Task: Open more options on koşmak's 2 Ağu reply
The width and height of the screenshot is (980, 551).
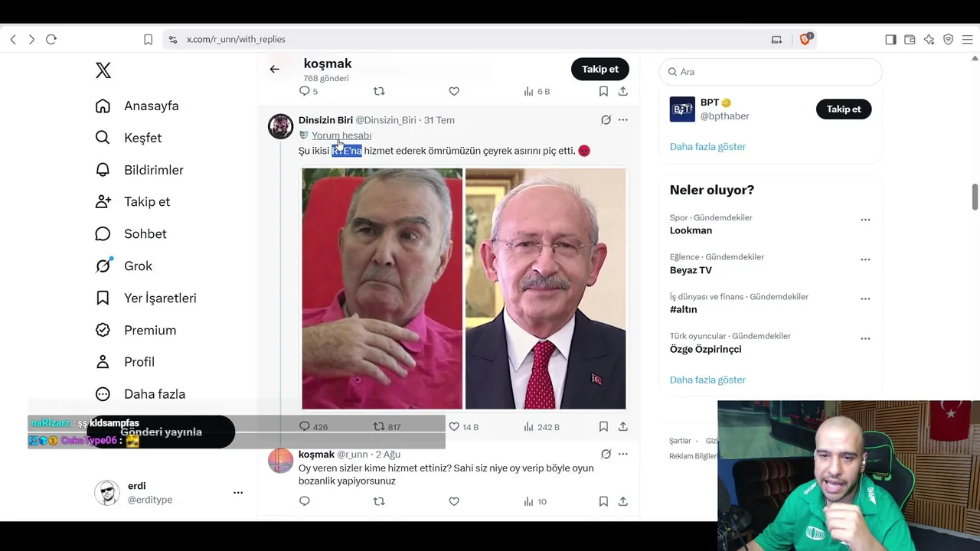Action: [623, 455]
